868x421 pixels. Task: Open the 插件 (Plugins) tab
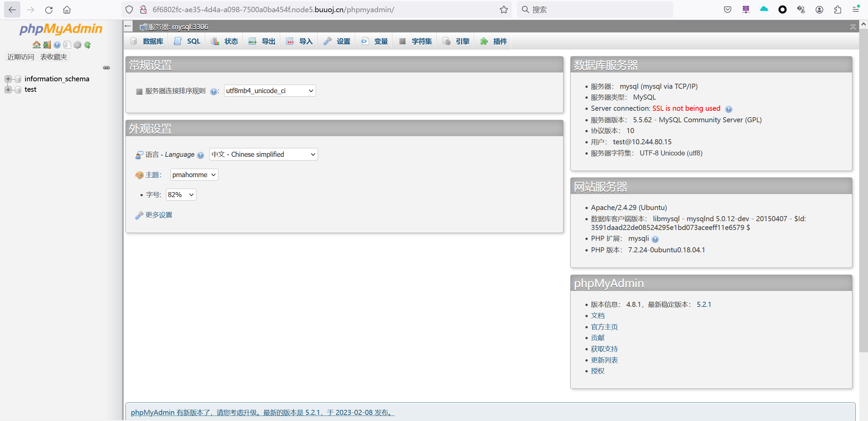tap(493, 41)
